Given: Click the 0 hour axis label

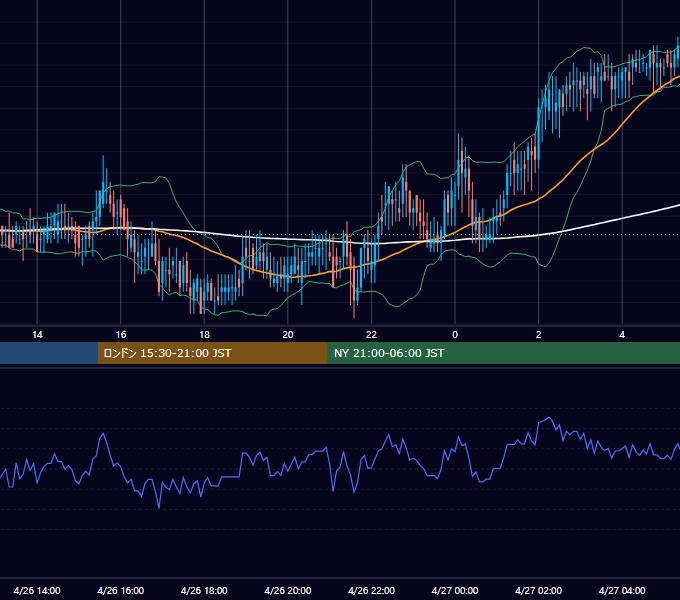Looking at the screenshot, I should pyautogui.click(x=455, y=335).
